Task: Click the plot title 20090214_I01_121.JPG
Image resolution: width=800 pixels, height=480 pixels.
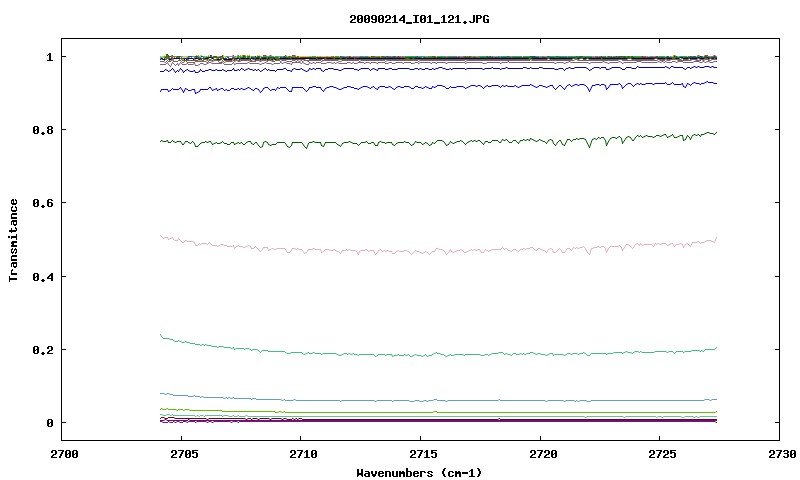Action: point(419,19)
